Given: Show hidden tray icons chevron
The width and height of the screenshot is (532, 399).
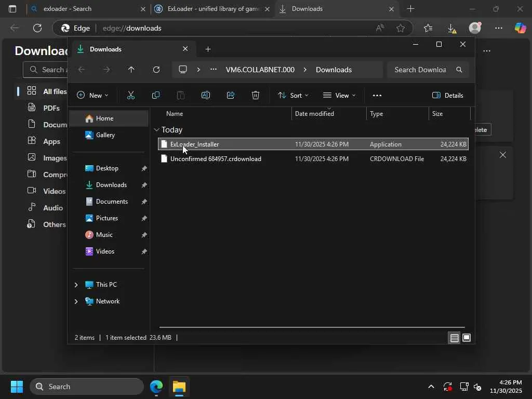Looking at the screenshot, I should point(431,387).
